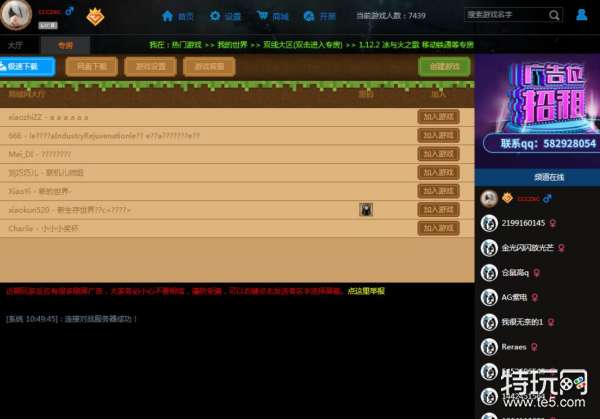Click the 开黑 team-up icon
The image size is (600, 419).
[x=320, y=16]
